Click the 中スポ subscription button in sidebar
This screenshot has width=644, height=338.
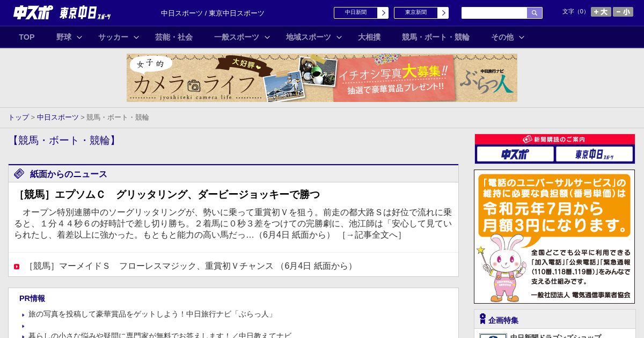[515, 155]
